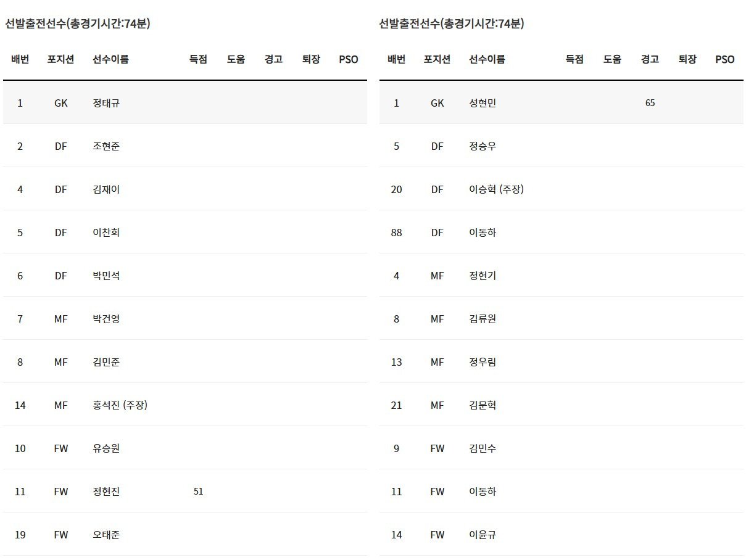Click player name 김문혁
Image resolution: width=746 pixels, height=560 pixels.
(x=483, y=405)
